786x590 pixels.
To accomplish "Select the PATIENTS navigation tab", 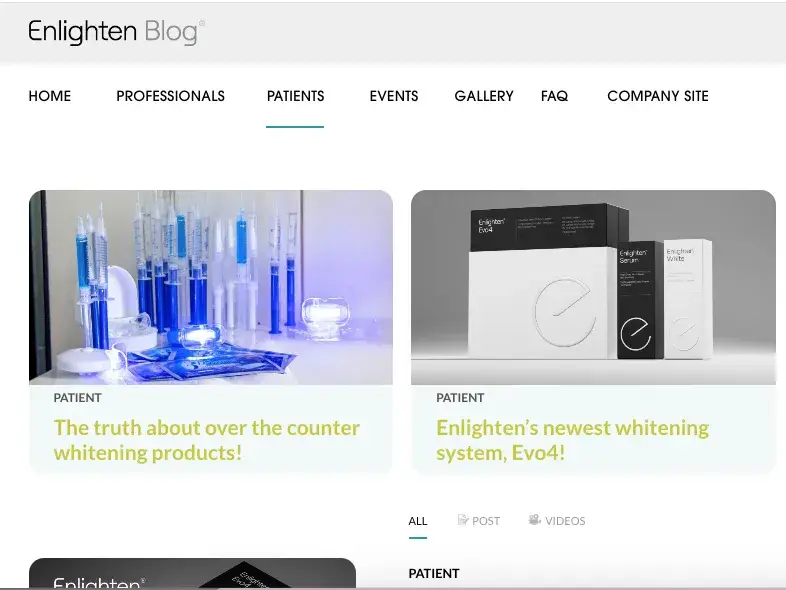I will coord(295,96).
